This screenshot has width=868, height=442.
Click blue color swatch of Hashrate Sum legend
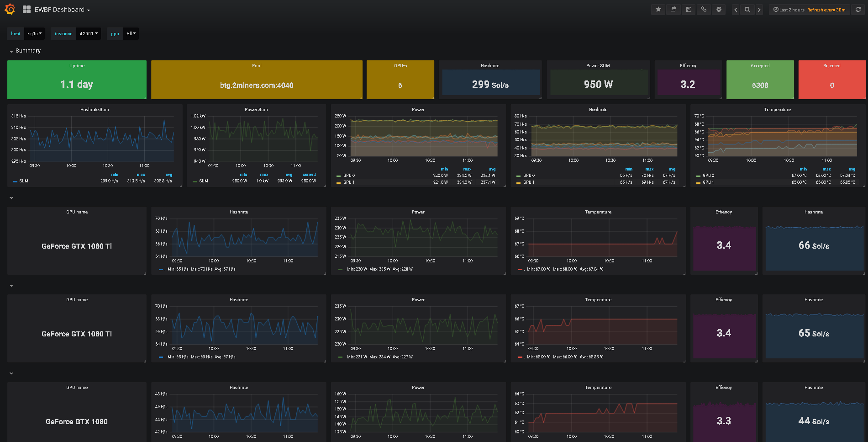click(x=15, y=181)
